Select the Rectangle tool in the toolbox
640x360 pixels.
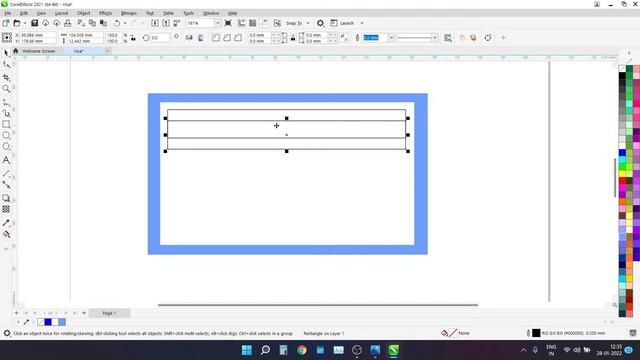pos(6,124)
